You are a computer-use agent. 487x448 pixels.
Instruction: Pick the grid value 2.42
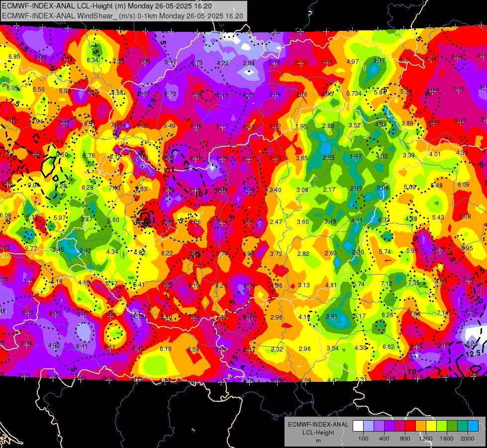coord(86,251)
